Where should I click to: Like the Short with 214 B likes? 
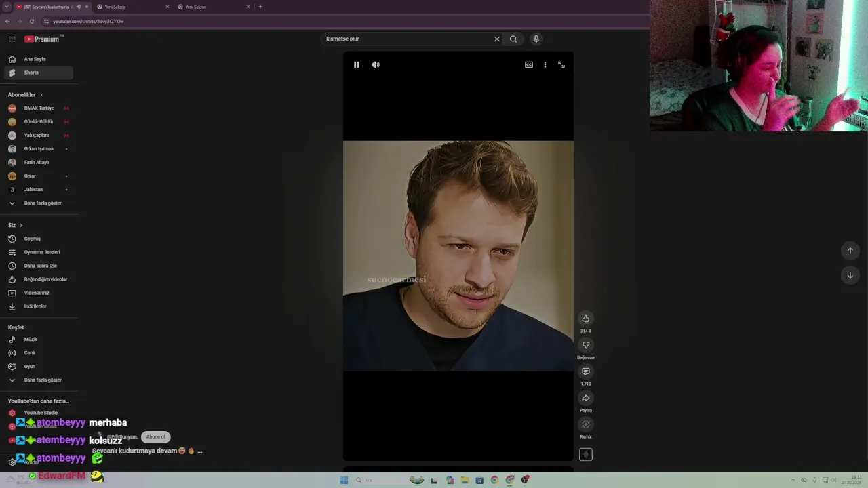(x=586, y=319)
